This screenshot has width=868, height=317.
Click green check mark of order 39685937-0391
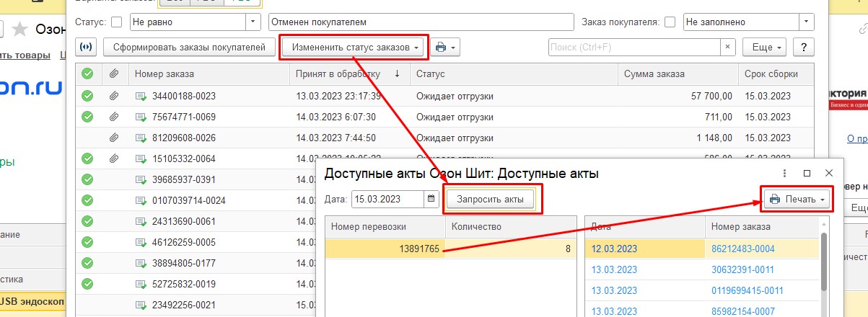pos(87,179)
